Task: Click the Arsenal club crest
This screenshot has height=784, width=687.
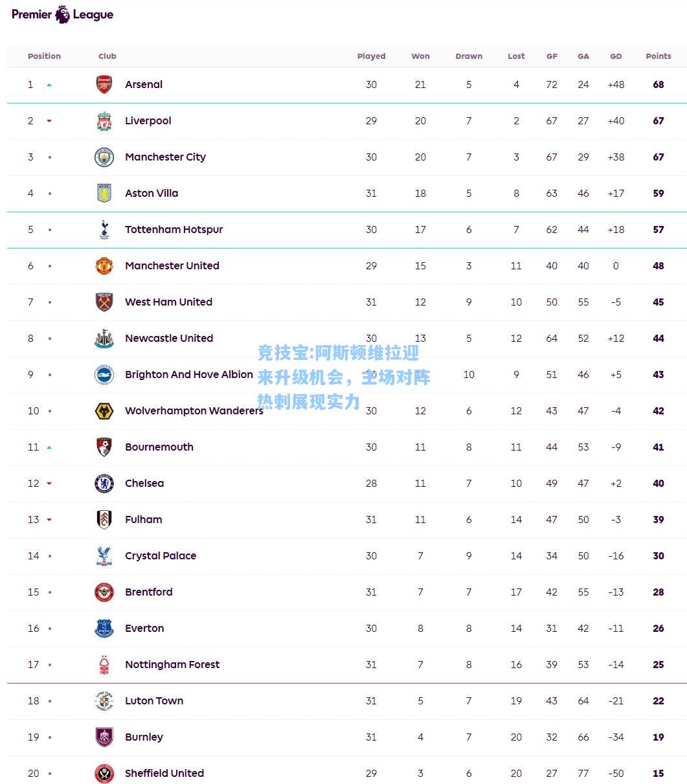Action: coord(104,85)
